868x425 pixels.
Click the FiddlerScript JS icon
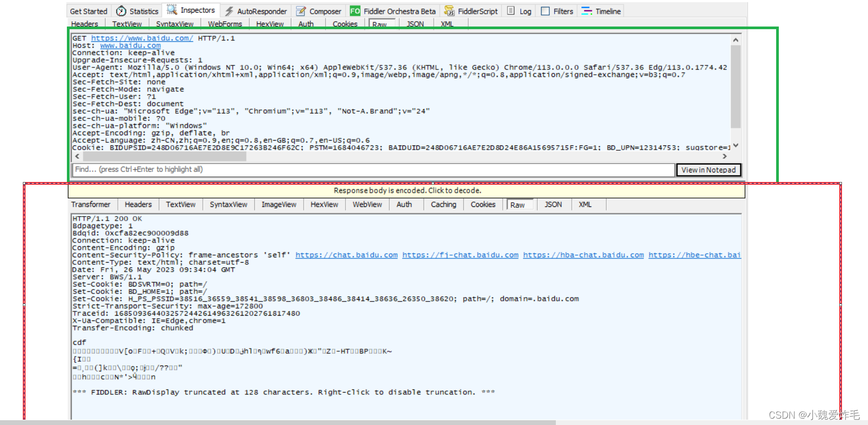449,11
